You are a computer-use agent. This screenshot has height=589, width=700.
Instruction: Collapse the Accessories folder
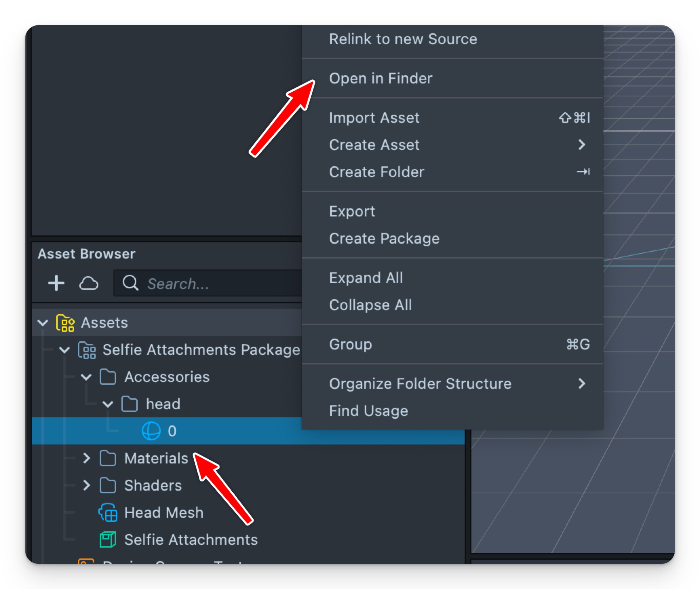(x=86, y=377)
